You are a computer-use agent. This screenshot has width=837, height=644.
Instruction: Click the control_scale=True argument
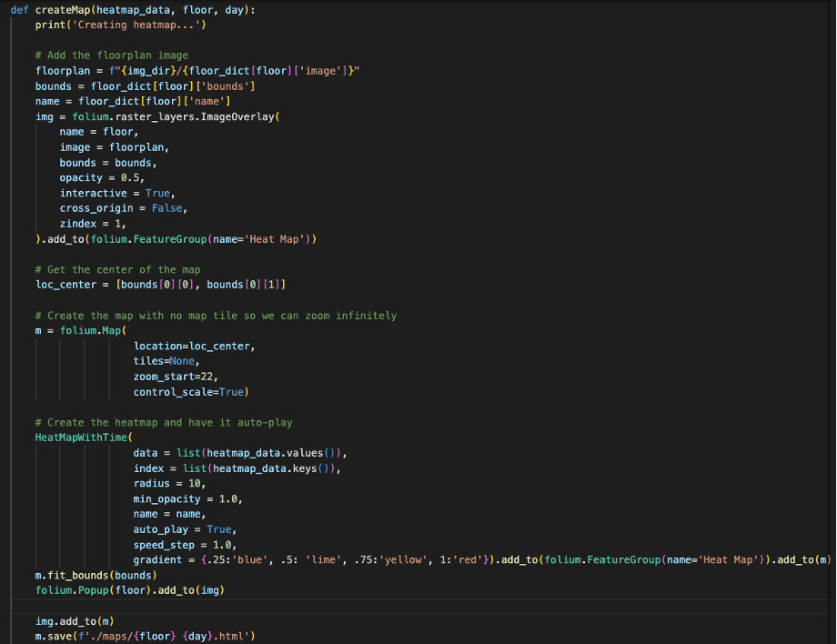click(190, 392)
